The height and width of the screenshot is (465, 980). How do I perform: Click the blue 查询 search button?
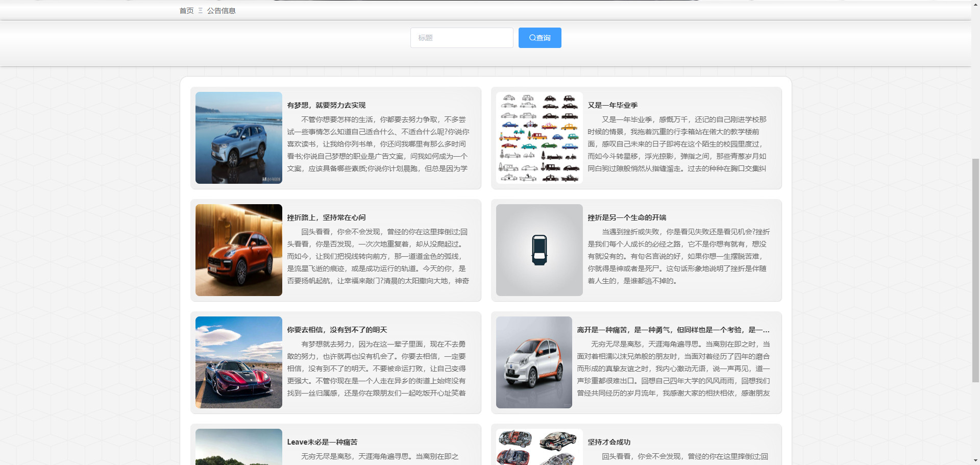[540, 38]
